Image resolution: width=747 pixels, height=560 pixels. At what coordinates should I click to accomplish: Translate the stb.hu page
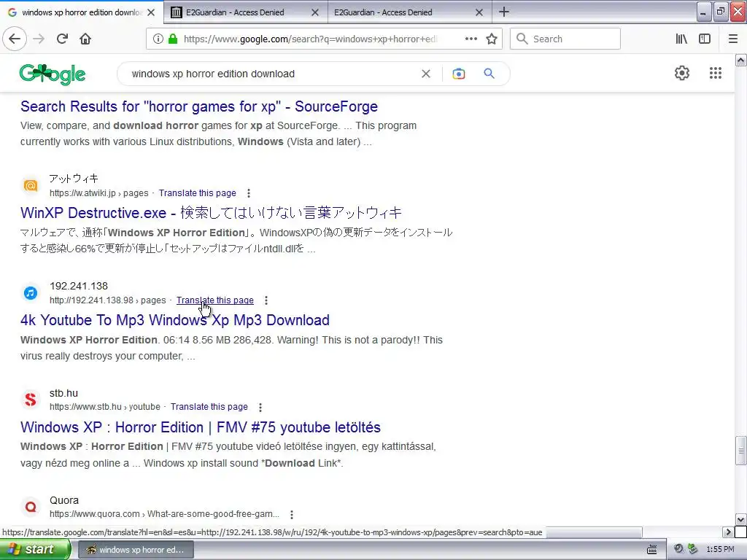(209, 407)
